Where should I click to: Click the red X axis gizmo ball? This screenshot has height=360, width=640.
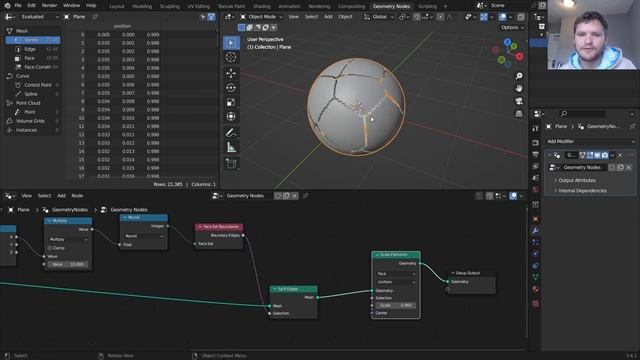pyautogui.click(x=519, y=56)
